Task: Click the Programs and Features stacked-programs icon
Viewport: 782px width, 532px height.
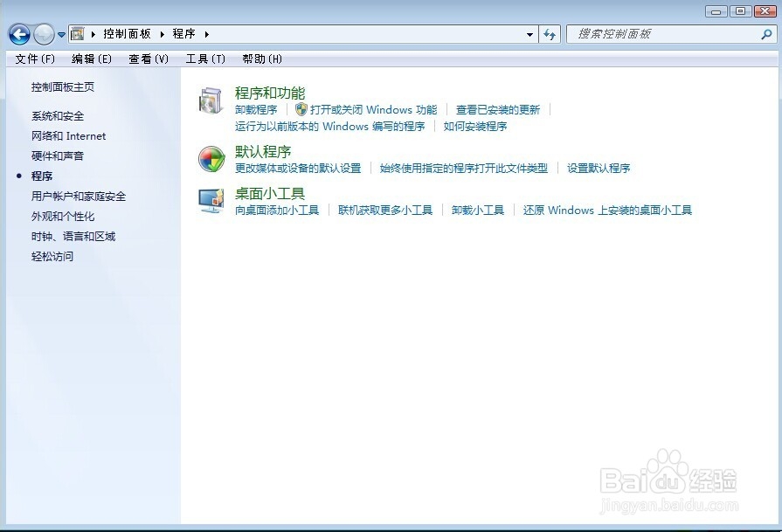Action: point(210,100)
